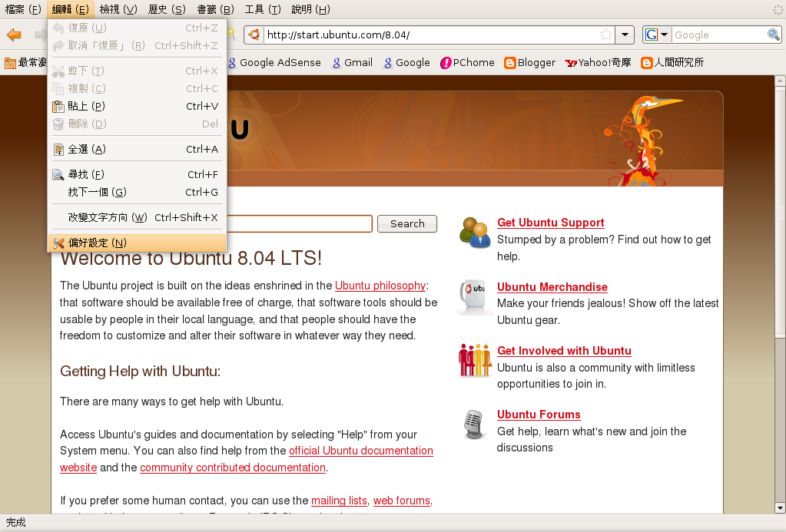The width and height of the screenshot is (786, 532).
Task: Select 找下一個 (G) menu entry
Action: point(137,192)
